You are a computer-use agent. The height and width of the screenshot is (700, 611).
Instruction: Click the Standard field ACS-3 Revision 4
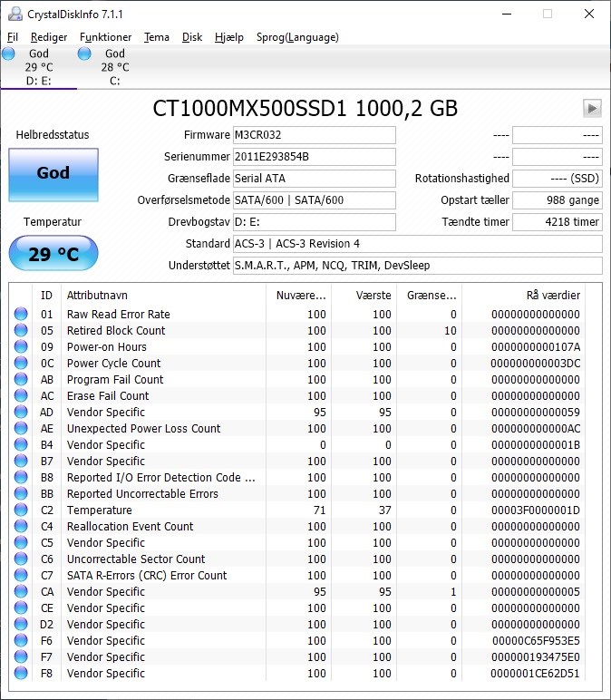click(418, 244)
